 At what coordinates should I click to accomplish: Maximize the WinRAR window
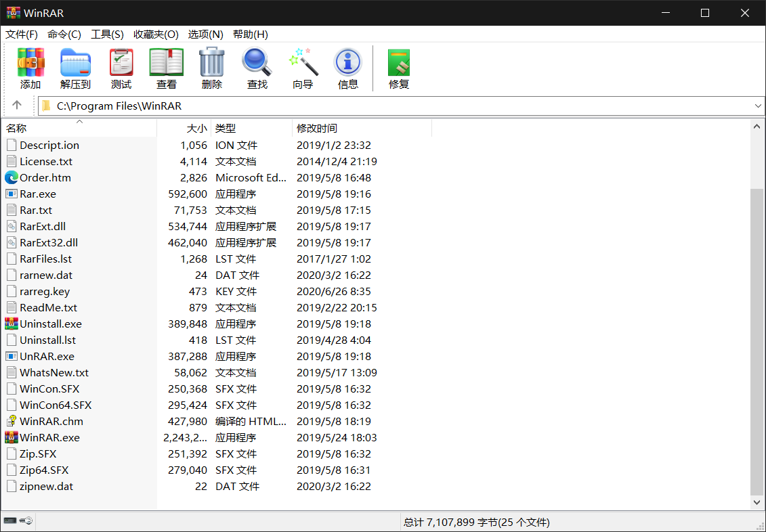(705, 13)
